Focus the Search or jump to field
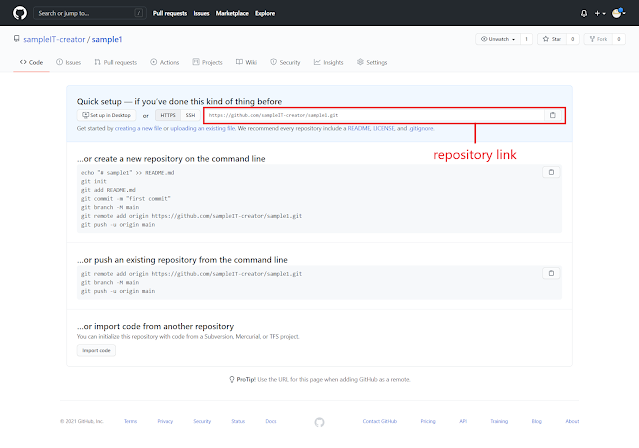 coord(90,13)
